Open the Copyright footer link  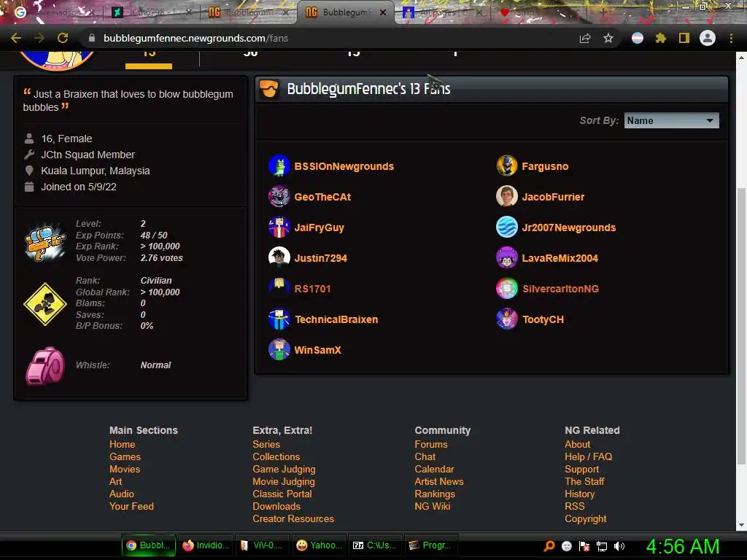[586, 518]
